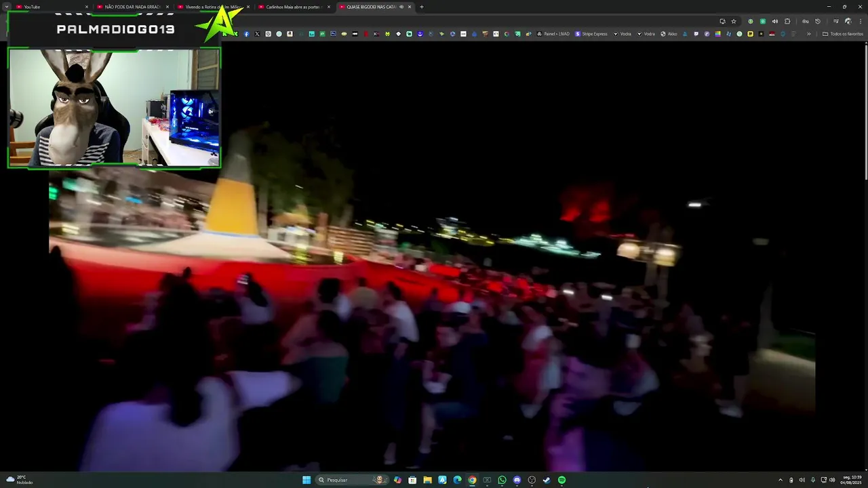Viewport: 868px width, 488px height.
Task: Open the 'NÃO PODE DAR NADA ERRADO' tab
Action: (x=132, y=7)
